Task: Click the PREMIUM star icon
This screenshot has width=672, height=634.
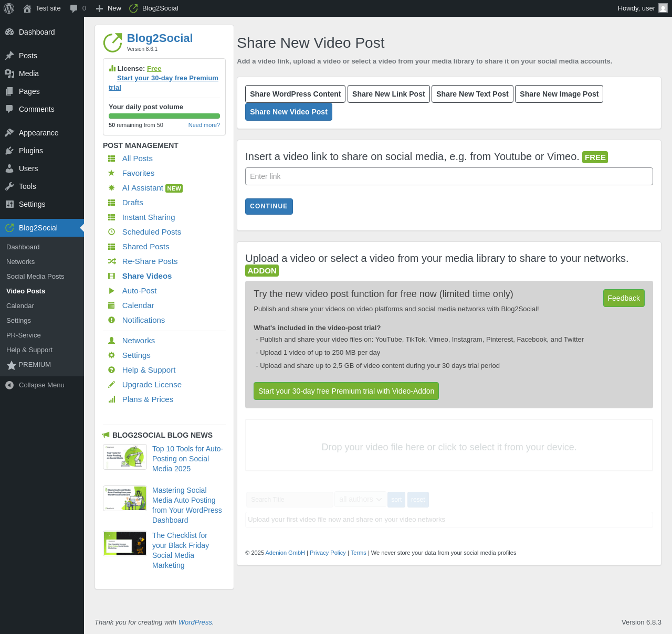Action: coord(12,365)
